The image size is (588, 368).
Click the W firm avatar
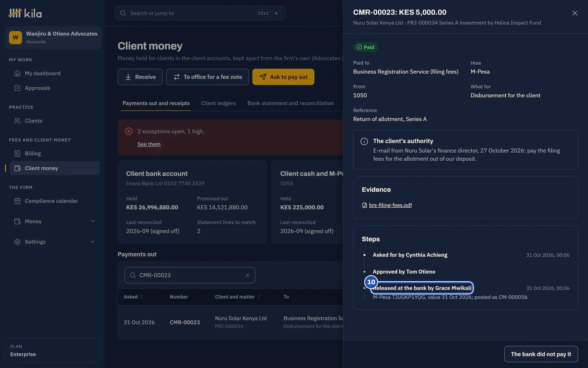pyautogui.click(x=16, y=37)
